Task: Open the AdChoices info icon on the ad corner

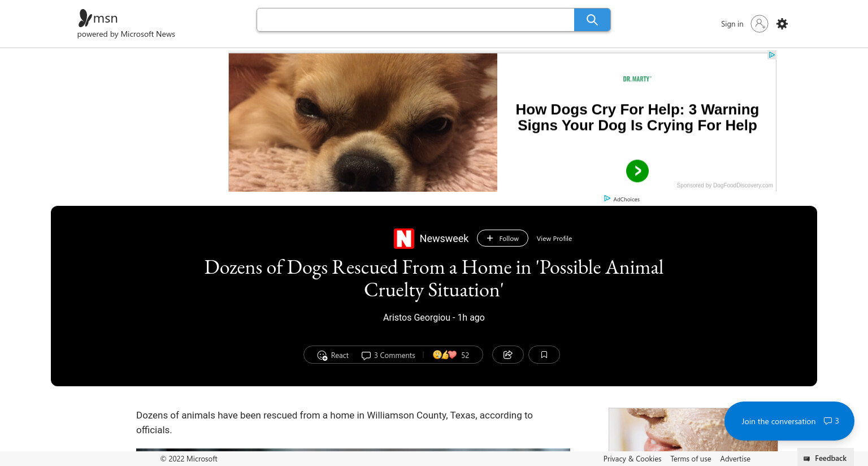Action: pyautogui.click(x=772, y=55)
